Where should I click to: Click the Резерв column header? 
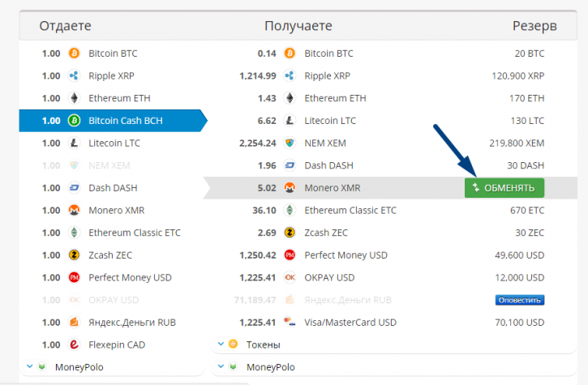[x=534, y=26]
